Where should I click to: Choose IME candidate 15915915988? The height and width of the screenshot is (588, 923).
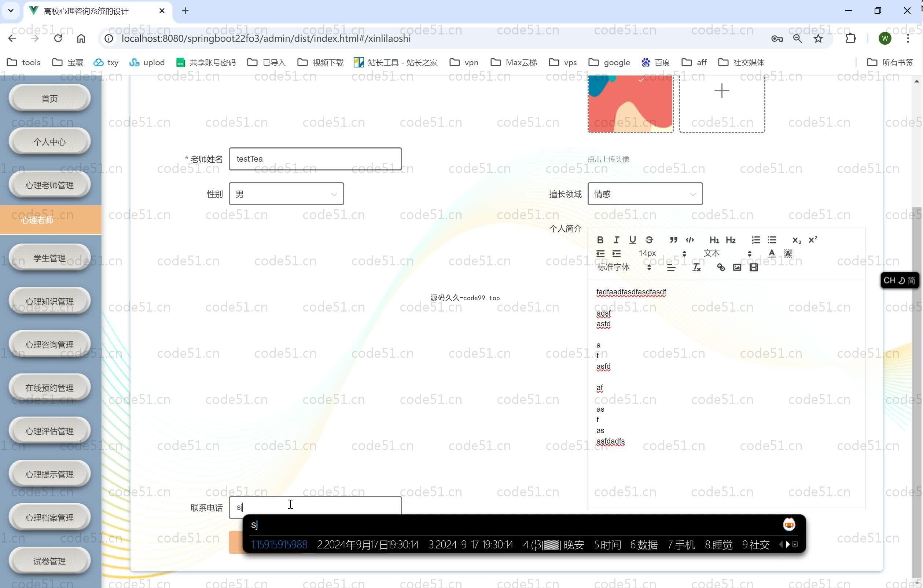[279, 544]
